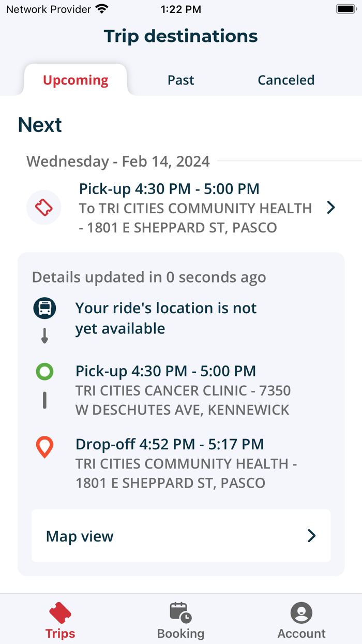Tap the 1:22 PM clock display
This screenshot has height=644, width=362.
(180, 8)
